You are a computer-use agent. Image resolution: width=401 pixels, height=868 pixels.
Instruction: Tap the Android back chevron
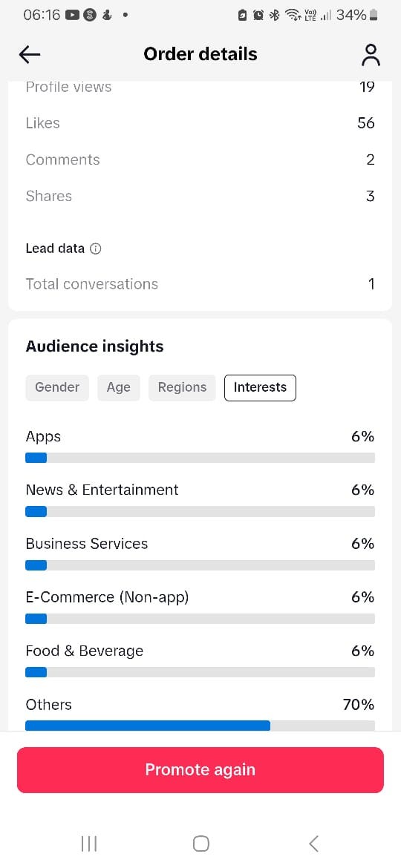click(313, 844)
